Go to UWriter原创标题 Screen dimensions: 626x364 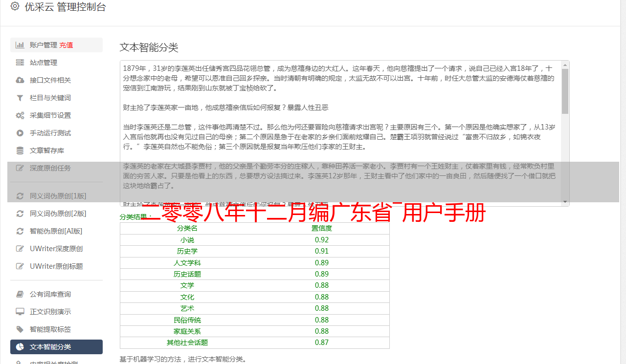[x=56, y=266]
